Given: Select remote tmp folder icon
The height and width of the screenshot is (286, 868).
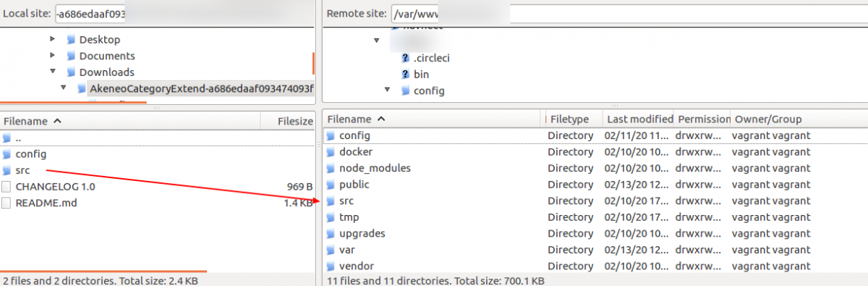Looking at the screenshot, I should (331, 217).
